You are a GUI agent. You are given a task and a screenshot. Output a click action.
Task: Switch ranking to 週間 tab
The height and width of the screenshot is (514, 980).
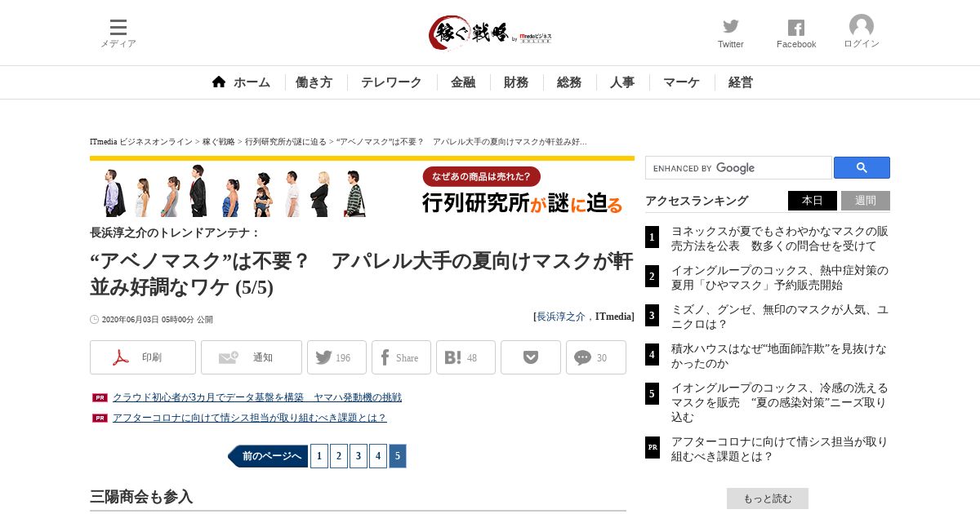point(866,201)
